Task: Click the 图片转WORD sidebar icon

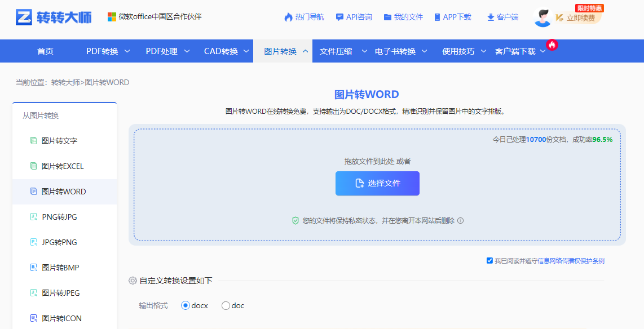Action: (x=34, y=192)
